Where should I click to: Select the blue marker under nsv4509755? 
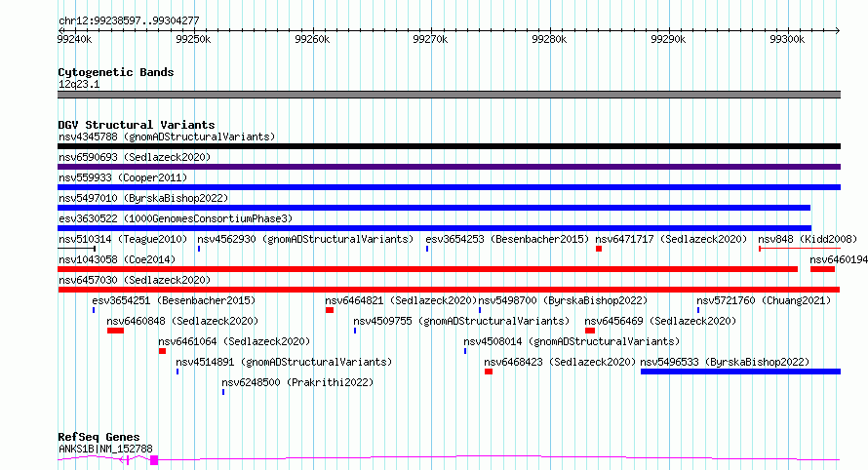pyautogui.click(x=355, y=332)
